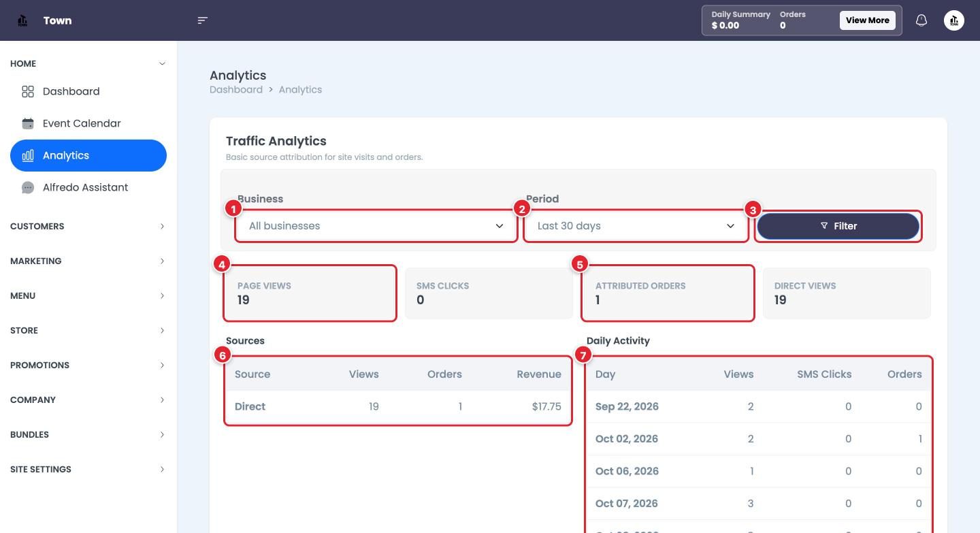The image size is (980, 533).
Task: Click the Direct source row
Action: tap(398, 406)
